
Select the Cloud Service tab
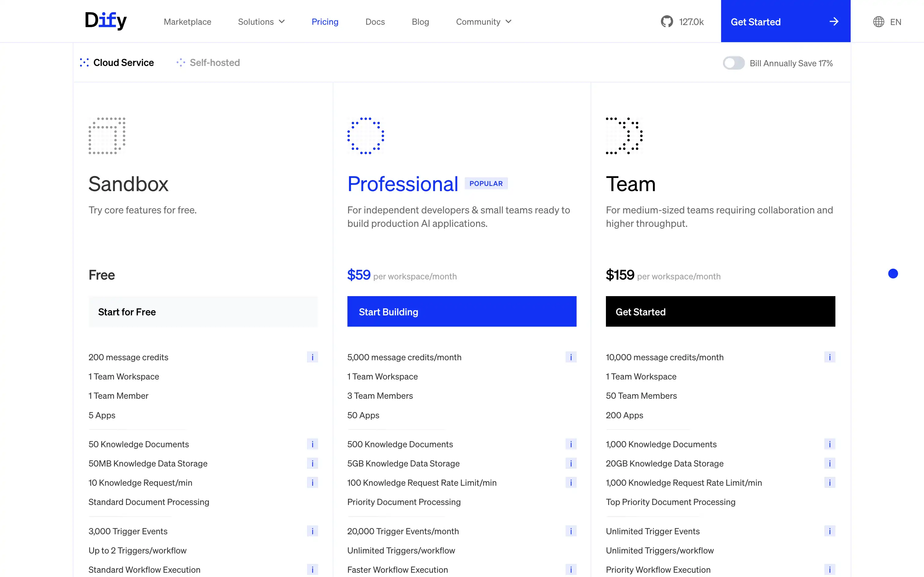(117, 63)
